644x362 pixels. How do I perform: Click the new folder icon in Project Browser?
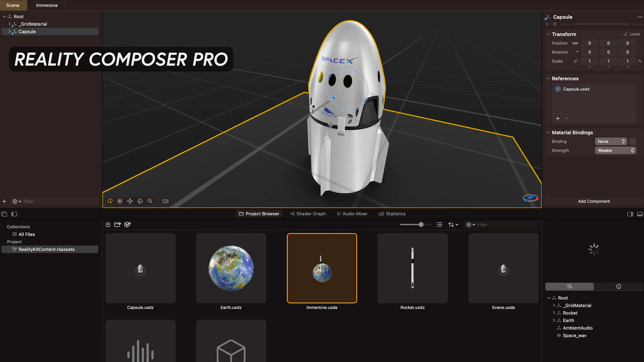(117, 225)
